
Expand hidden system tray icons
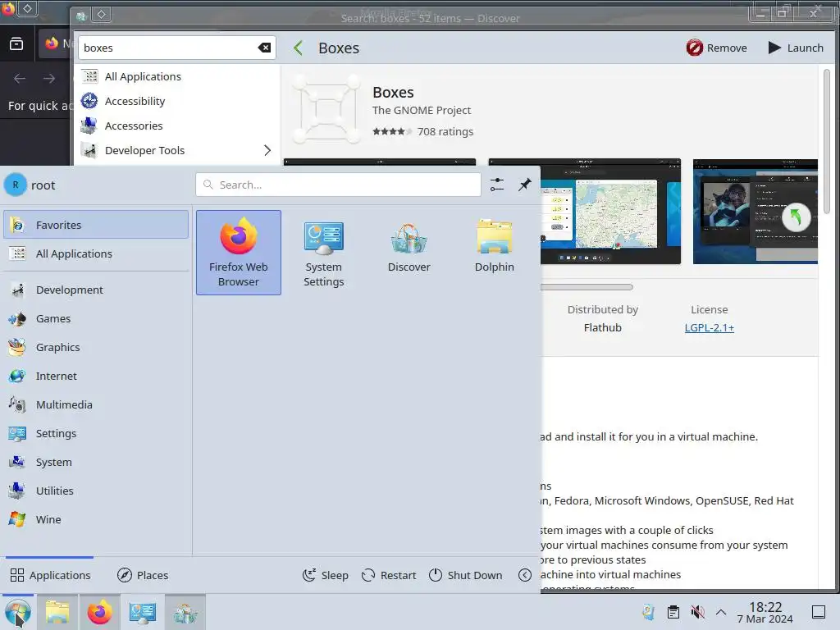[721, 612]
